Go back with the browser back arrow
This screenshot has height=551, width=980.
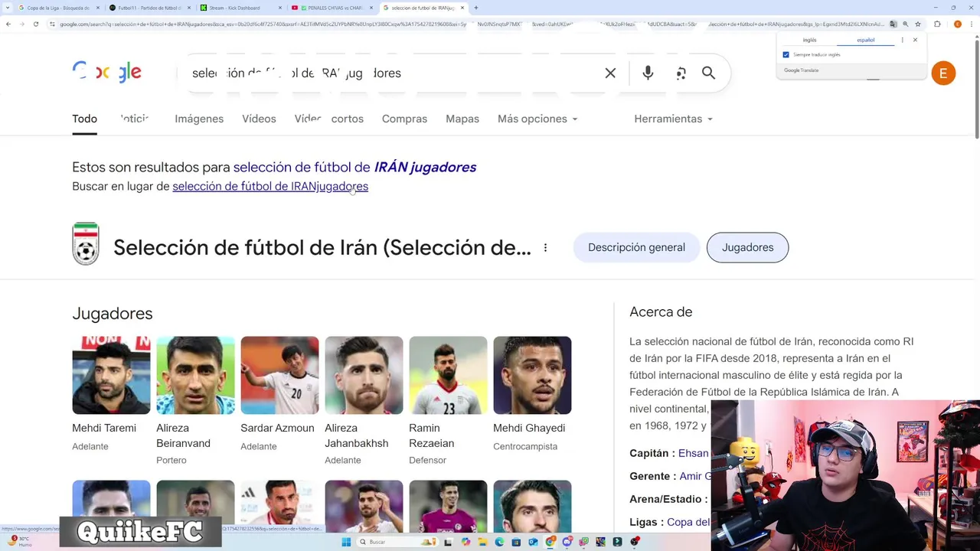[8, 24]
